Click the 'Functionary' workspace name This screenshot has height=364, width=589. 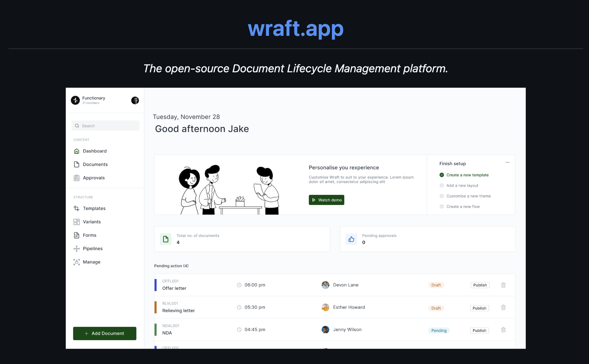pos(94,98)
